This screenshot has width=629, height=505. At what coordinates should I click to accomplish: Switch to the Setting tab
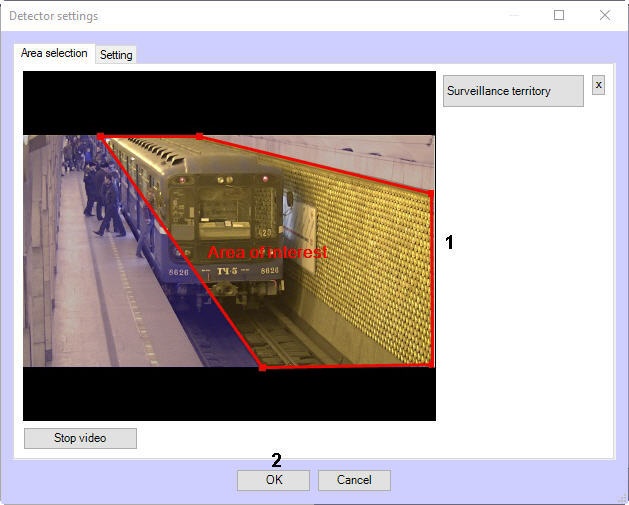116,55
